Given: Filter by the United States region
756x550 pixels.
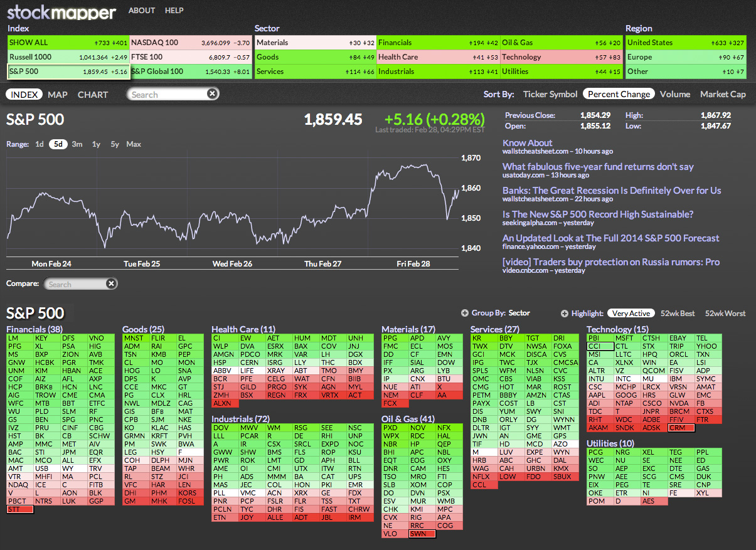Looking at the screenshot, I should point(686,43).
